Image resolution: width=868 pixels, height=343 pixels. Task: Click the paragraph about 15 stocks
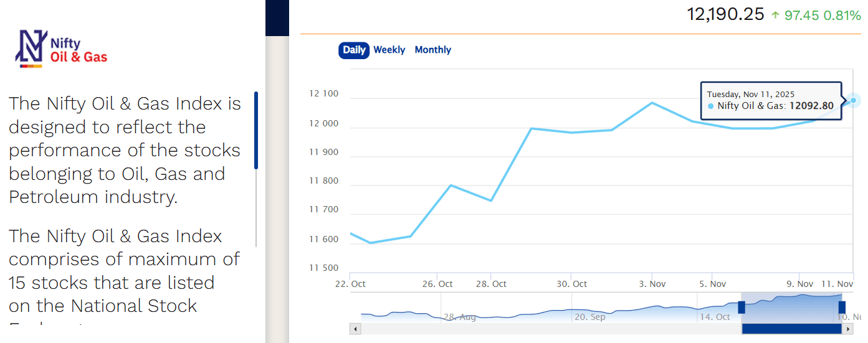[x=125, y=277]
